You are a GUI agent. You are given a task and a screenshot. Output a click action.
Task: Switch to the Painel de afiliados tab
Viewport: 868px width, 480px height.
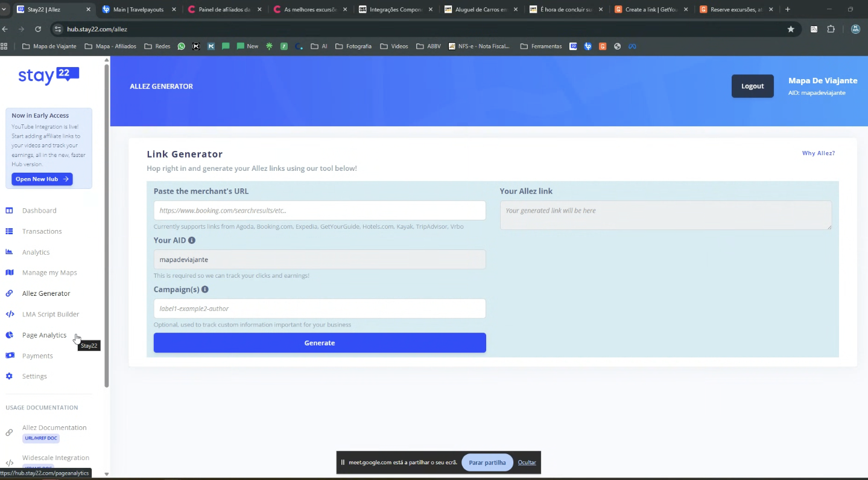226,10
